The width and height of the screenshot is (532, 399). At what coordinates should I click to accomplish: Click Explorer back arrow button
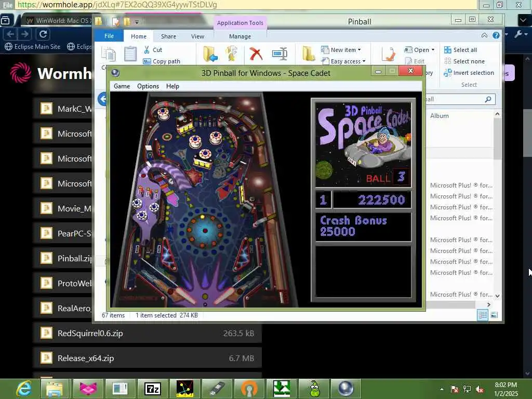(x=103, y=99)
